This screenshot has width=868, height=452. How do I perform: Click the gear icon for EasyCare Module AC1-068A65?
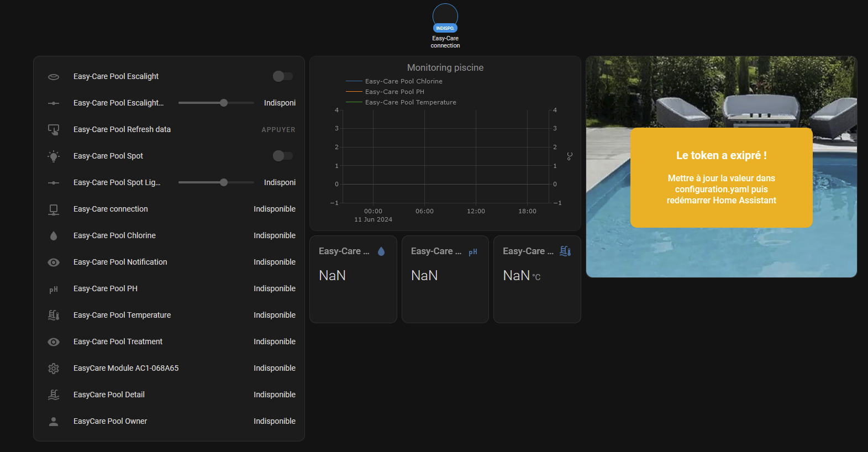point(54,369)
